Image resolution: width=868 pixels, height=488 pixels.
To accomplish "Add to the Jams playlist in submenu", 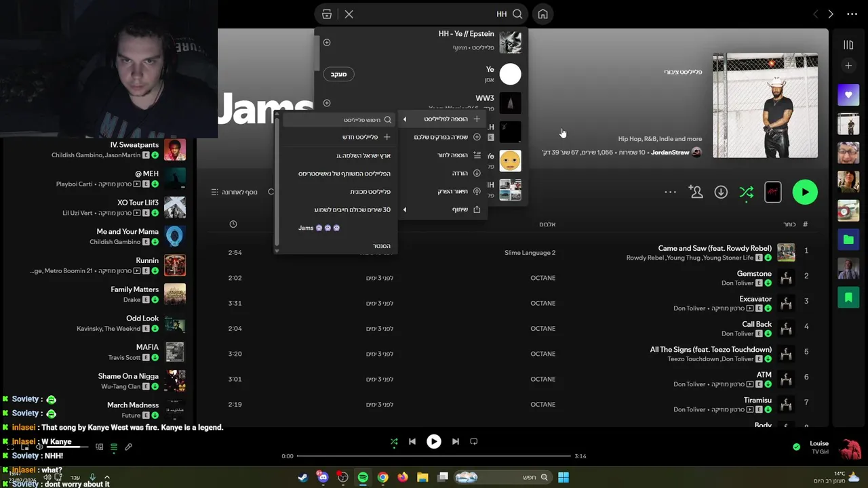I will tap(339, 228).
